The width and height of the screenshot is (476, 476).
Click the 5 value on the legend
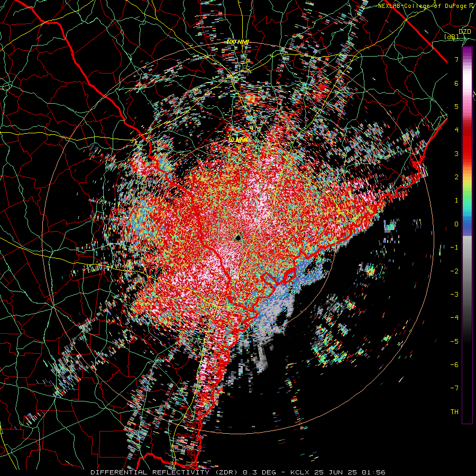pyautogui.click(x=456, y=106)
